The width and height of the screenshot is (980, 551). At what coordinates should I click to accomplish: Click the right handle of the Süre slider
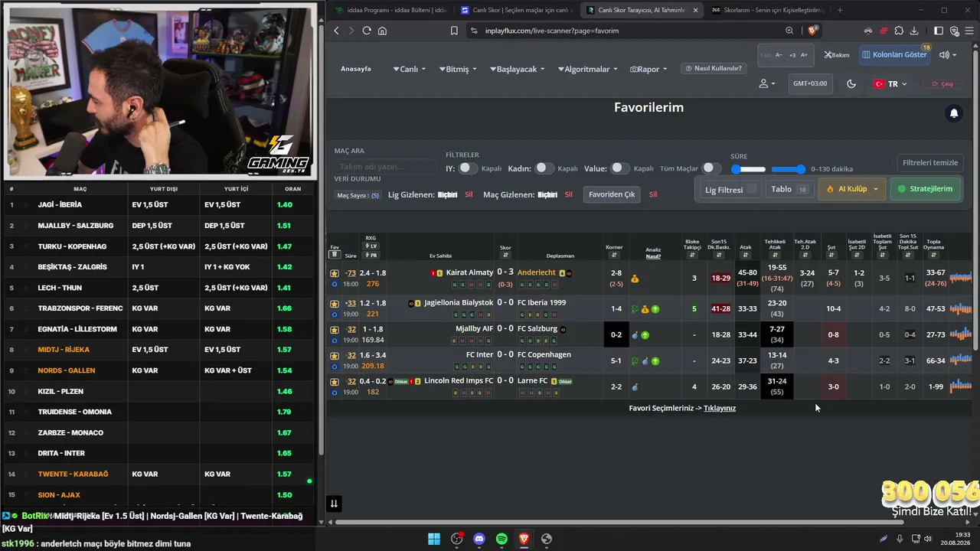tap(801, 169)
